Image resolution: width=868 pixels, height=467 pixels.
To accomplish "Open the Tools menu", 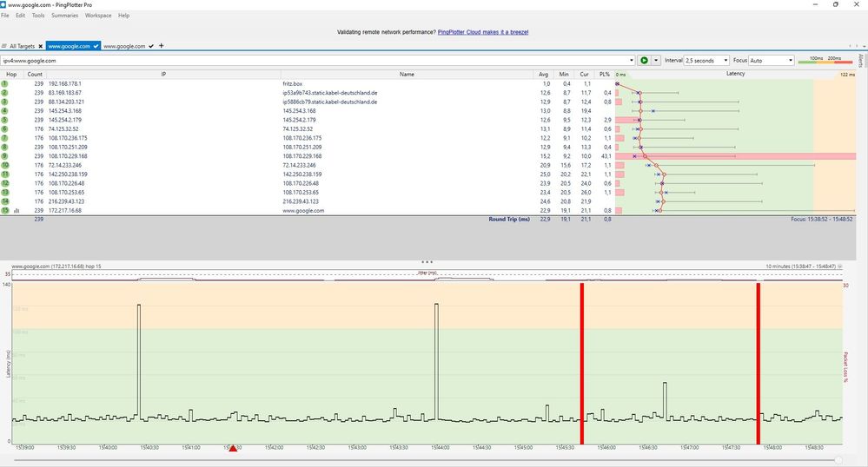I will 38,16.
